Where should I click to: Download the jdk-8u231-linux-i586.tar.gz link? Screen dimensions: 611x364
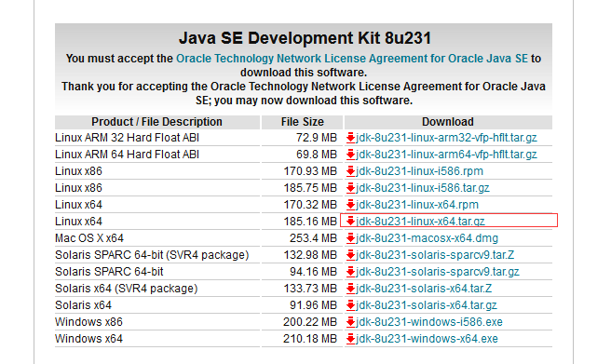point(423,188)
